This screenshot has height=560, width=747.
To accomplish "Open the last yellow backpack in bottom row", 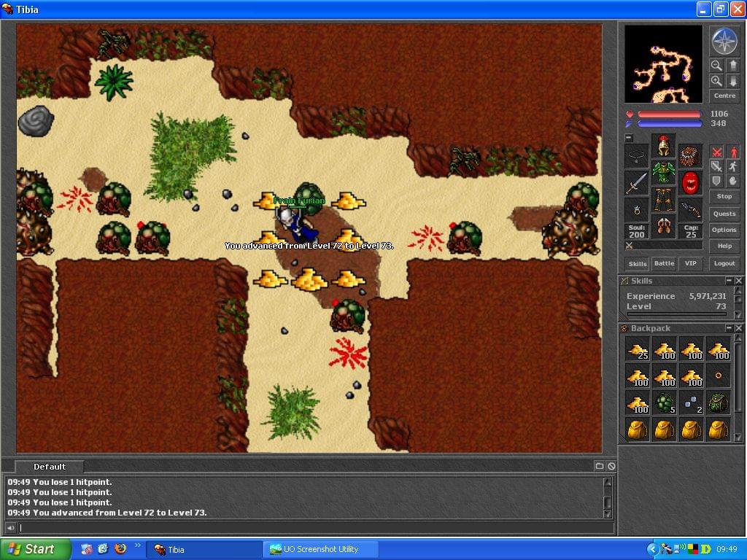I will pyautogui.click(x=718, y=429).
